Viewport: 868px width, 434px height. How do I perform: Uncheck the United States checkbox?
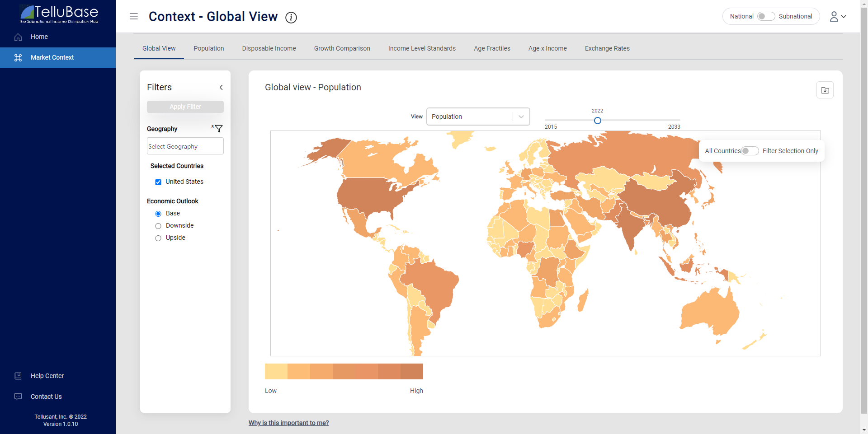tap(158, 182)
